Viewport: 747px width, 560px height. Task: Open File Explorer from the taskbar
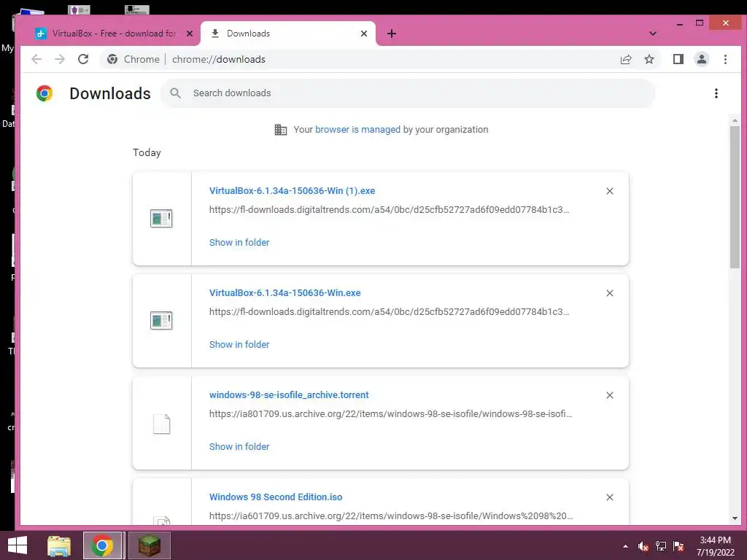59,545
